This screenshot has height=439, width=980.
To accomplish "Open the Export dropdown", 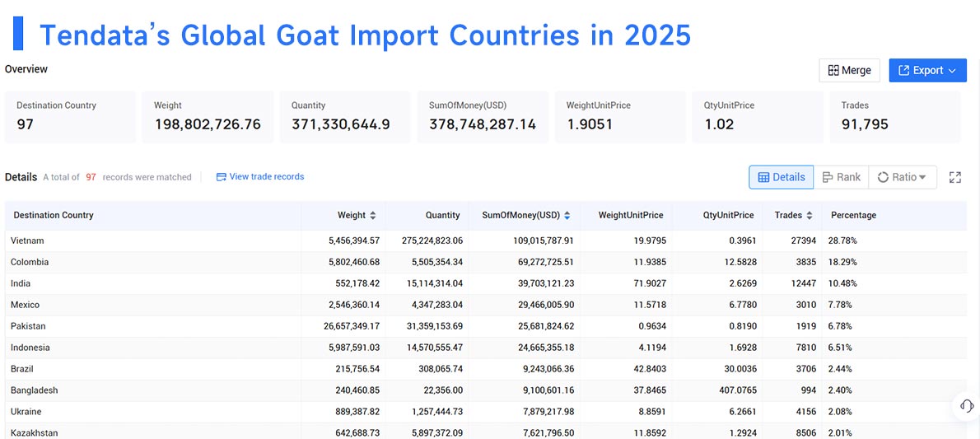I will tap(927, 71).
